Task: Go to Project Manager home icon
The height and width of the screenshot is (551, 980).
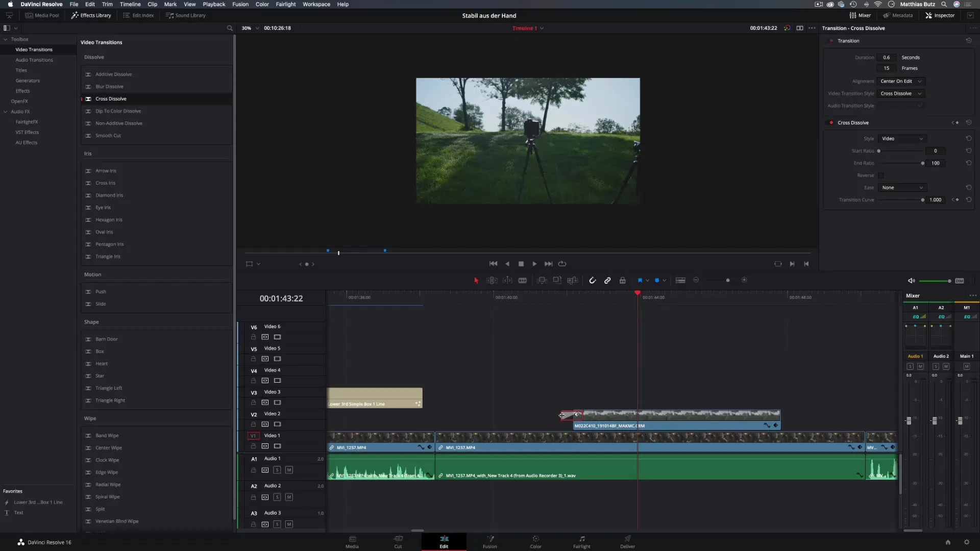Action: (x=948, y=542)
